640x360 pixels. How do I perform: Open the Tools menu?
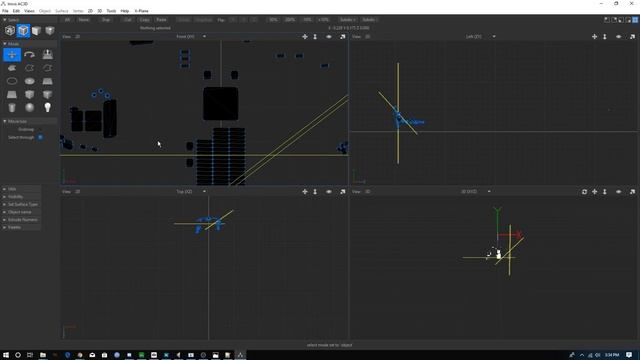[x=111, y=11]
